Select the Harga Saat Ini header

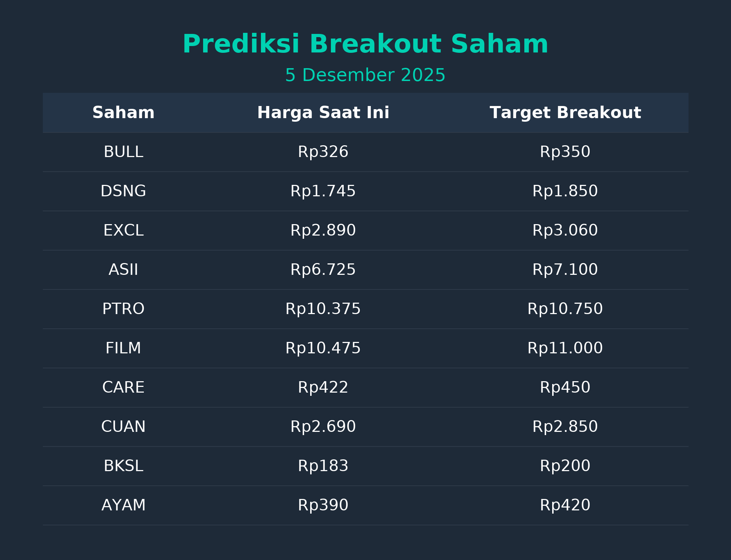pyautogui.click(x=323, y=113)
